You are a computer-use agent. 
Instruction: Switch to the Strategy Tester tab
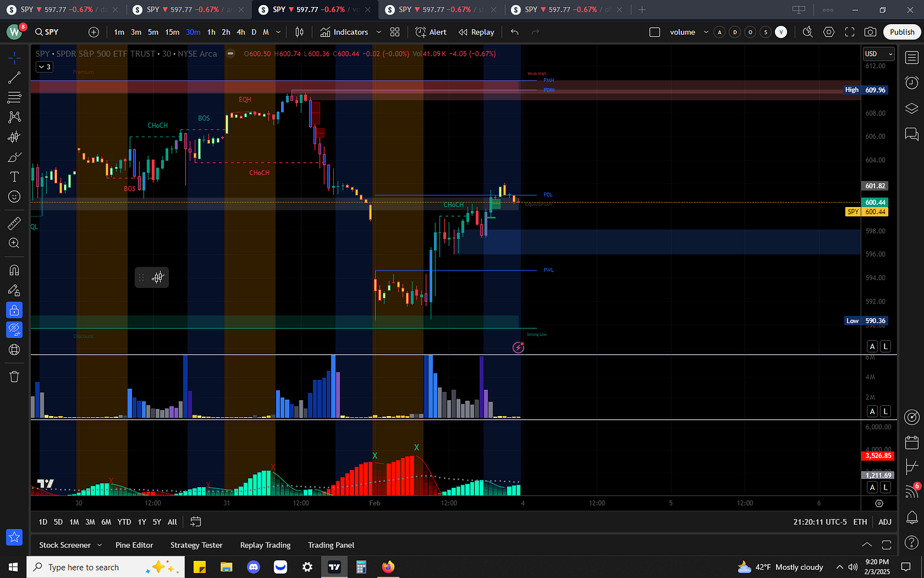pyautogui.click(x=196, y=545)
